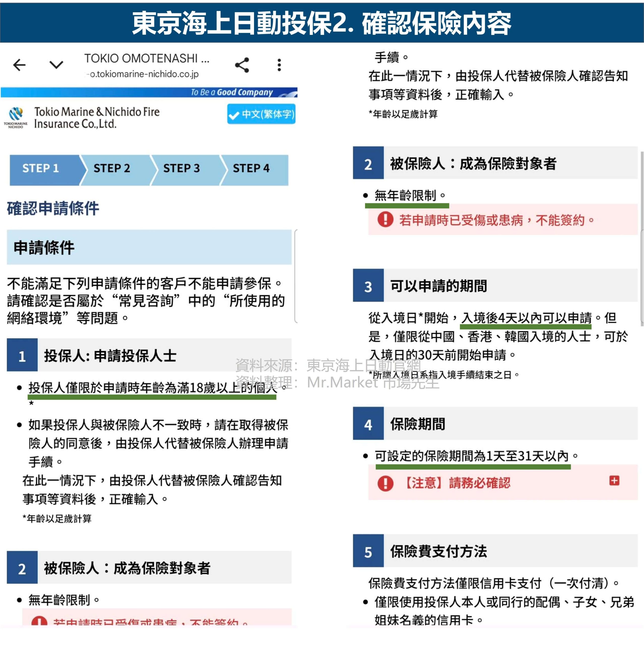Select the STEP 3 tab
The height and width of the screenshot is (646, 644).
[x=181, y=168]
